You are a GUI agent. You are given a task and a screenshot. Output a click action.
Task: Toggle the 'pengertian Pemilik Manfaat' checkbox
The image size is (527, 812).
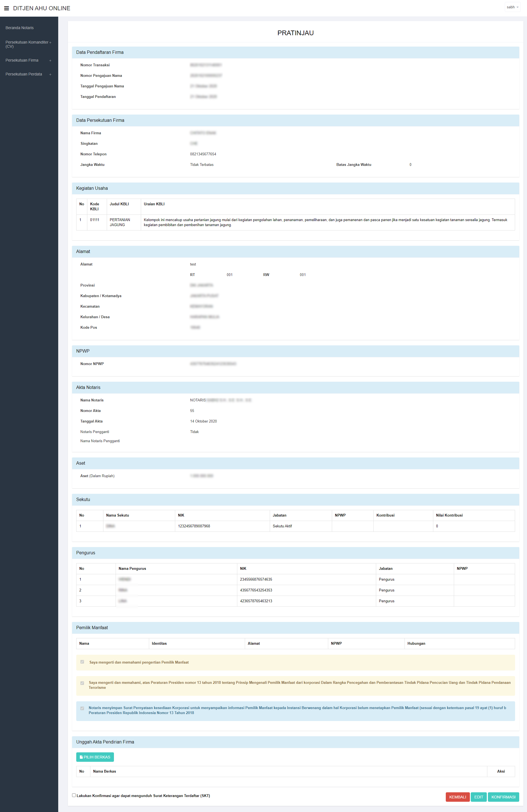click(82, 662)
